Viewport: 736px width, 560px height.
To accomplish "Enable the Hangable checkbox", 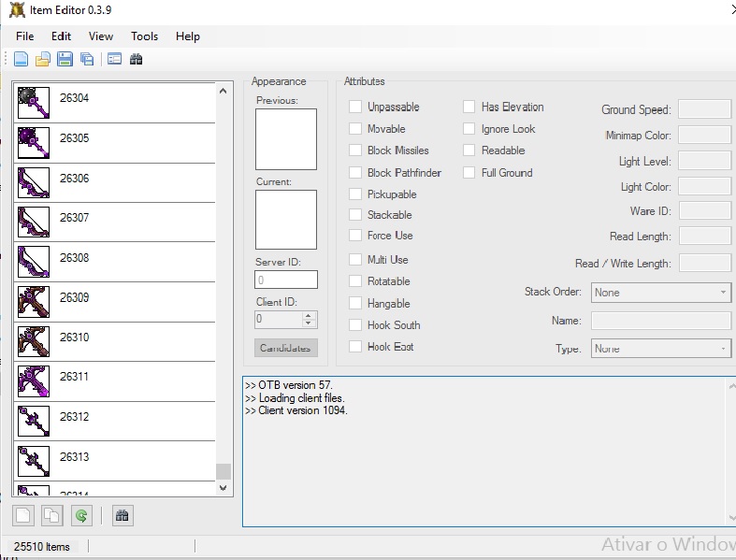I will [355, 303].
